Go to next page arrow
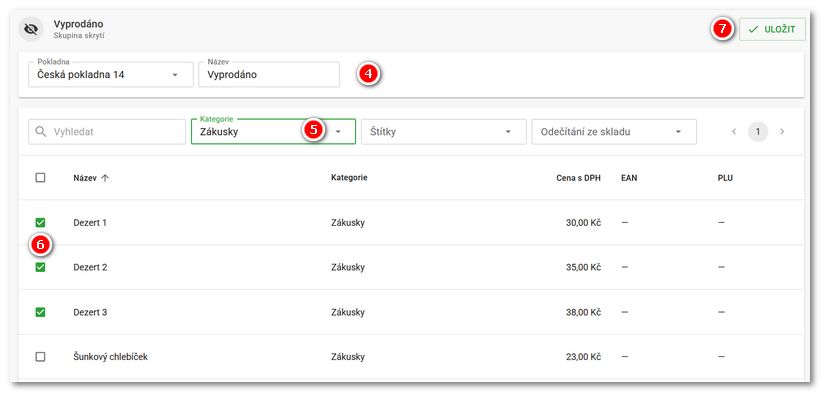Viewport: 821px width, 393px height. coord(782,132)
